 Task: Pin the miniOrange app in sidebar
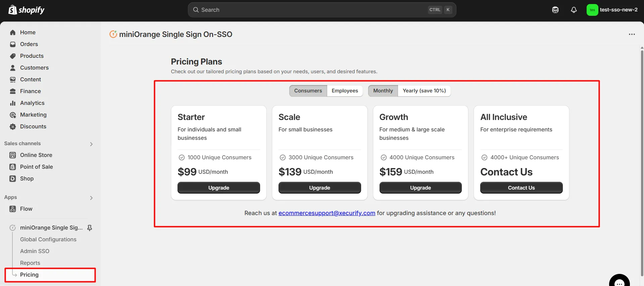pyautogui.click(x=90, y=228)
